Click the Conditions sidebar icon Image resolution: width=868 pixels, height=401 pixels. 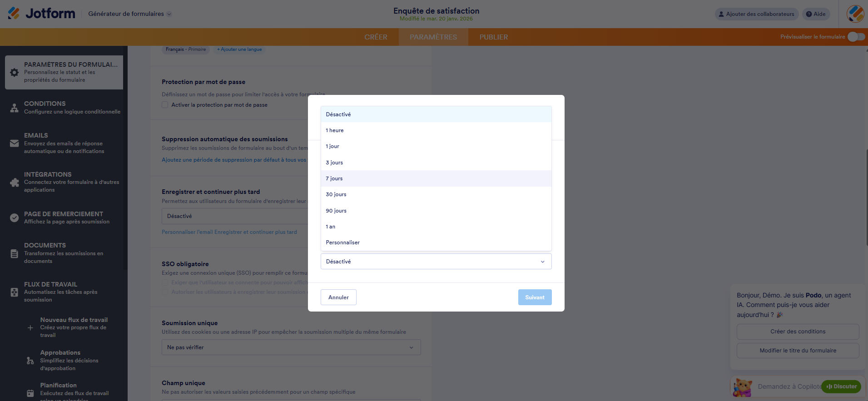pyautogui.click(x=15, y=108)
